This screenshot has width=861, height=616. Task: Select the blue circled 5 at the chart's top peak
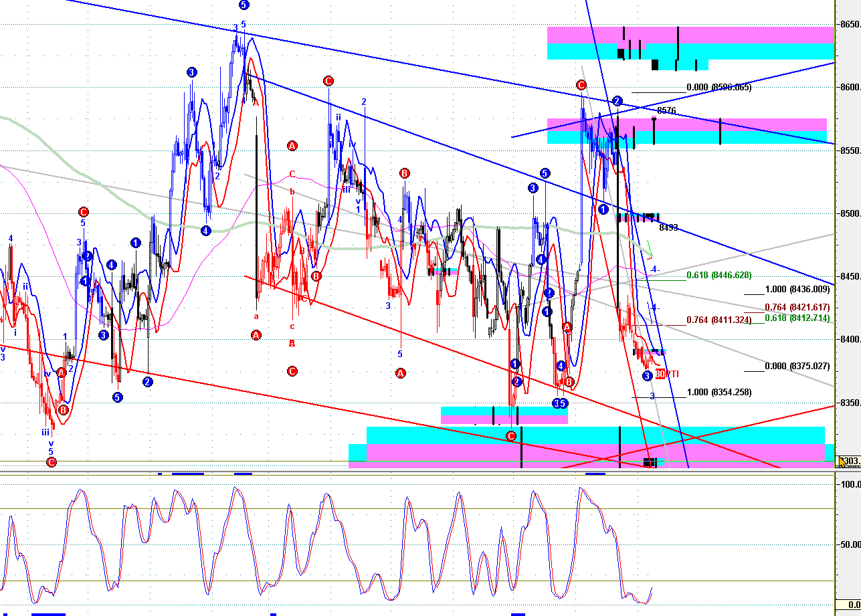coord(244,5)
